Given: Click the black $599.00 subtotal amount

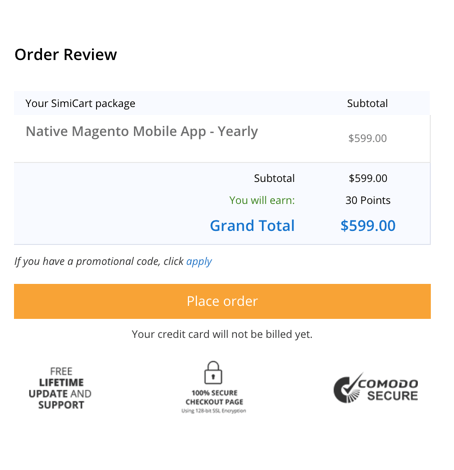Looking at the screenshot, I should [x=368, y=178].
